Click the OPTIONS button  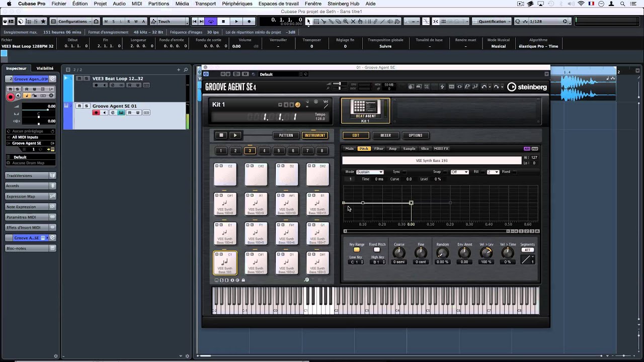pos(415,135)
